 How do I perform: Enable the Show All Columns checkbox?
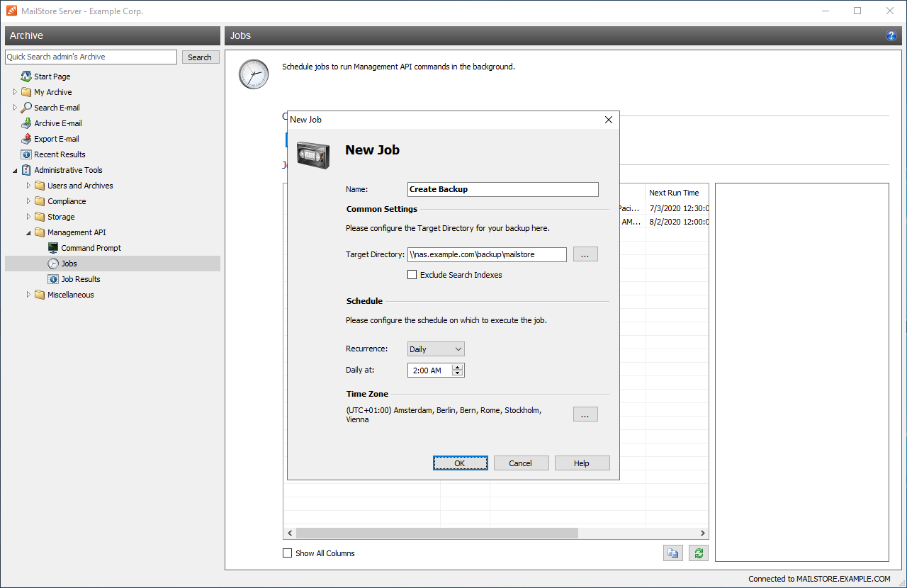287,553
